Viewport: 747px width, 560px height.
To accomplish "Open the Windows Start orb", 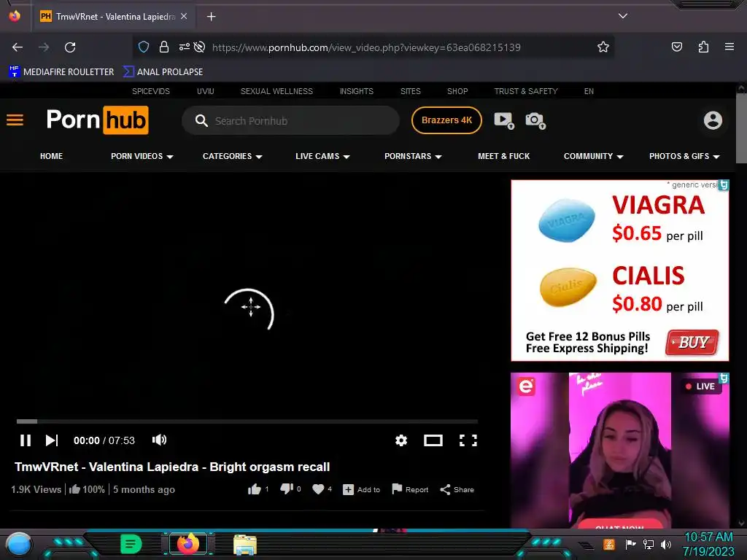I will (x=19, y=545).
